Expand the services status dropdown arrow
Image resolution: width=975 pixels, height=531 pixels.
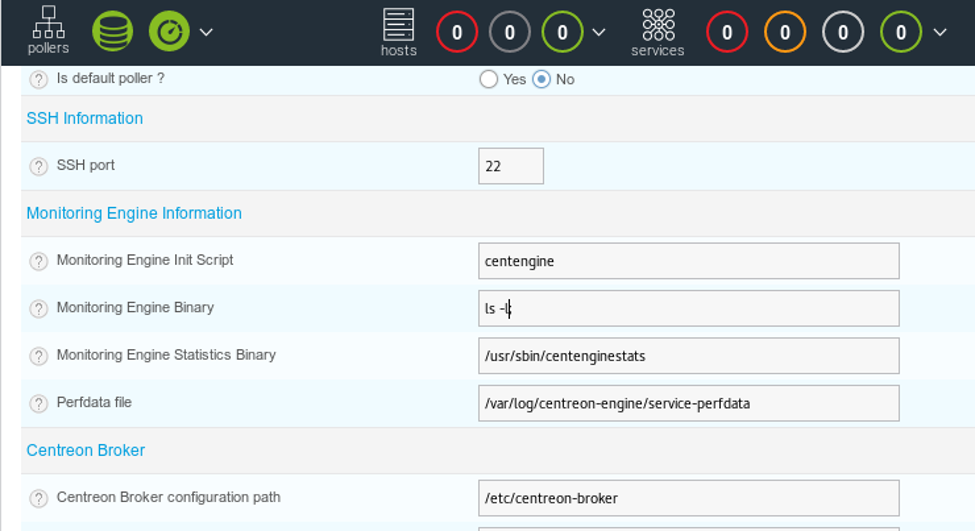pyautogui.click(x=939, y=32)
